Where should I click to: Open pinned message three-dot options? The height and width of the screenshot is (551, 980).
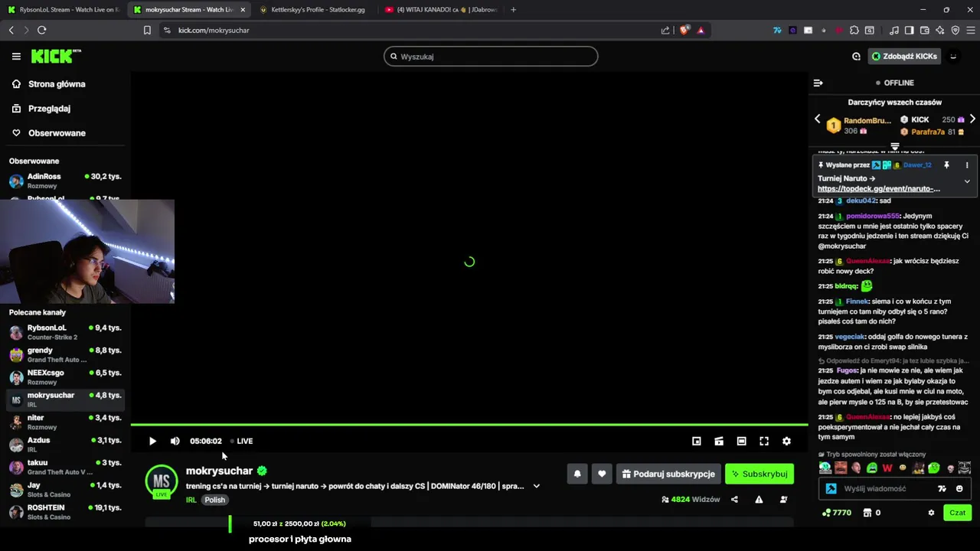967,165
